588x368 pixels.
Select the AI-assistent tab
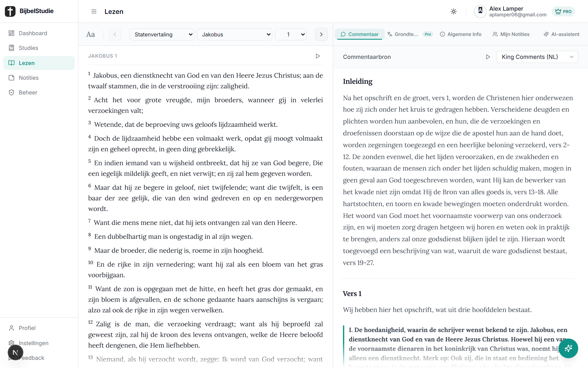(x=561, y=34)
